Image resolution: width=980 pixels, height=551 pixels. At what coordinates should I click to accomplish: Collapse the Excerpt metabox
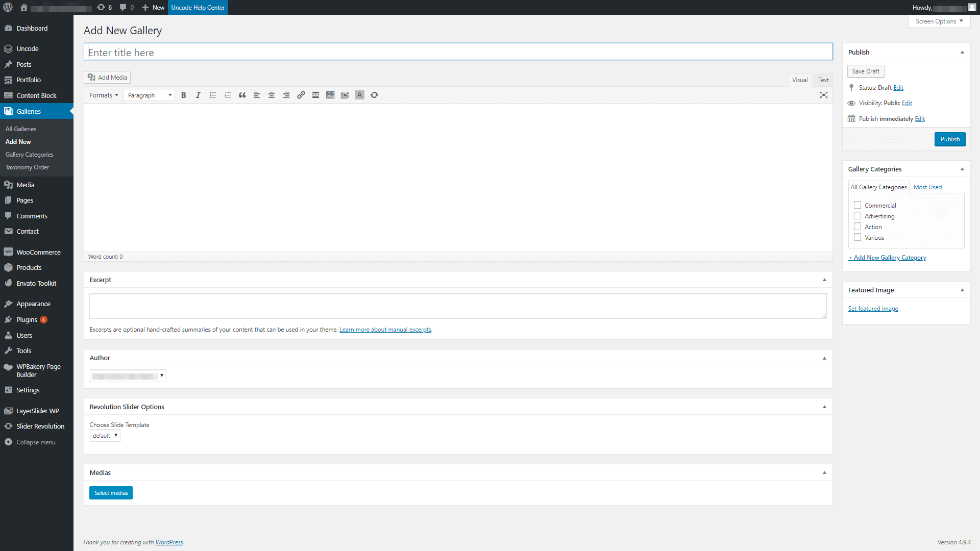tap(824, 280)
